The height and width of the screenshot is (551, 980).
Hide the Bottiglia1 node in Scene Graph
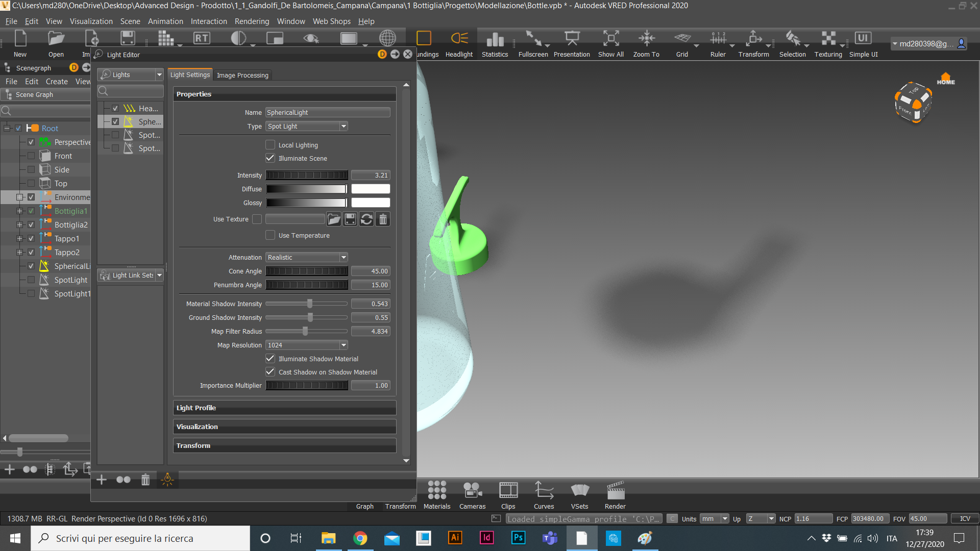(x=31, y=211)
